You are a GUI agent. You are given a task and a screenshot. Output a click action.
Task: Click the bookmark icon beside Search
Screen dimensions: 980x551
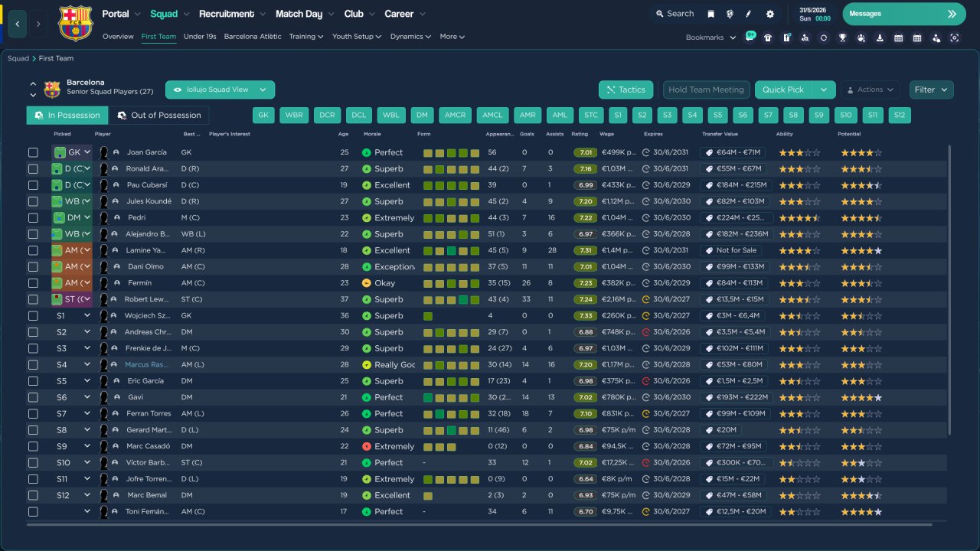[x=710, y=14]
